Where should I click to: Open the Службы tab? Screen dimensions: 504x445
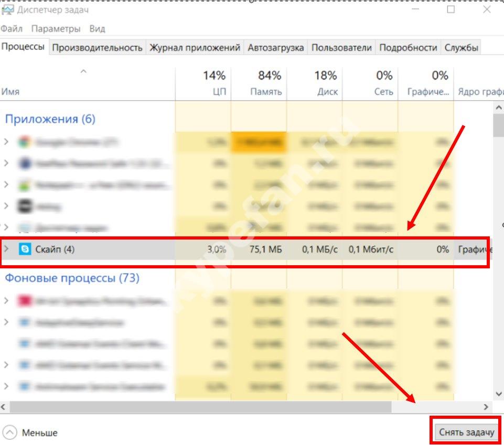[x=461, y=48]
